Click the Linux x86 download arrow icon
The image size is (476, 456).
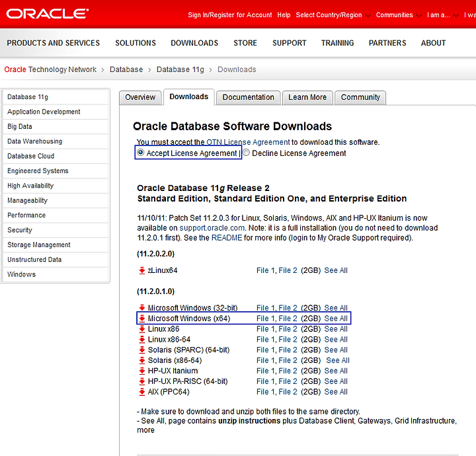141,329
